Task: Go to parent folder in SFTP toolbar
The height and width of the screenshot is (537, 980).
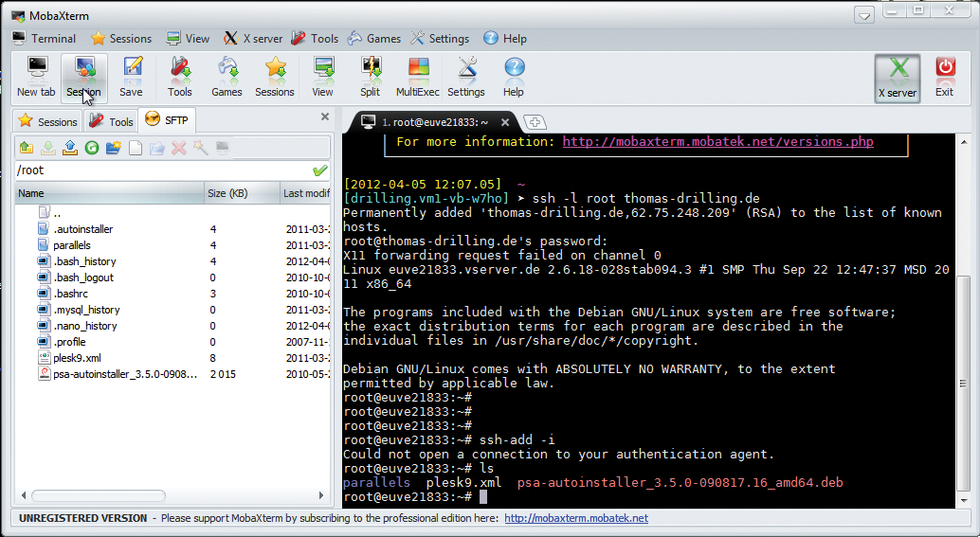Action: click(26, 148)
